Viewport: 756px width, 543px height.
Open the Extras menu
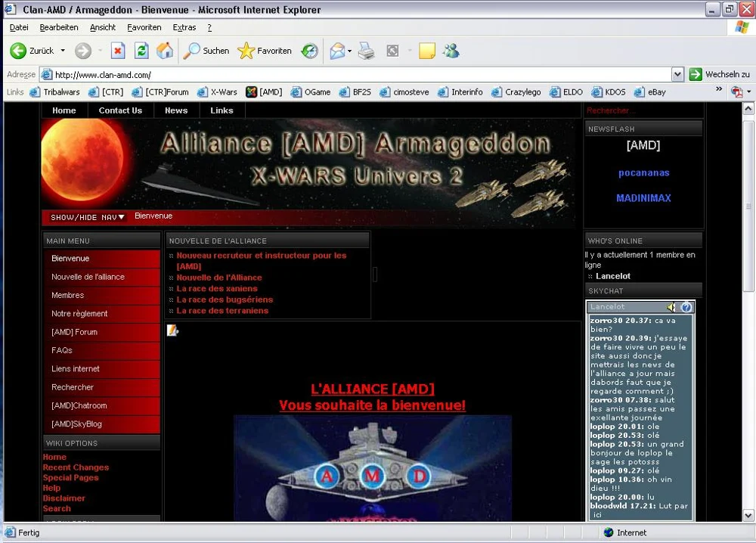[184, 27]
